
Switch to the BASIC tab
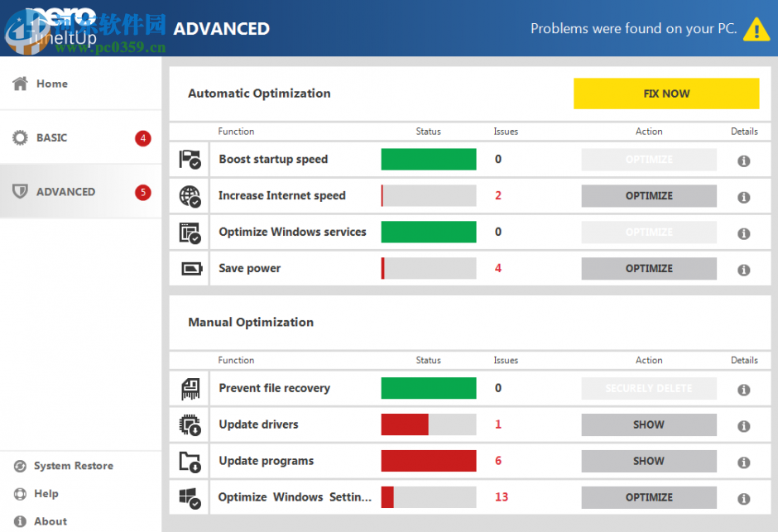tap(51, 138)
